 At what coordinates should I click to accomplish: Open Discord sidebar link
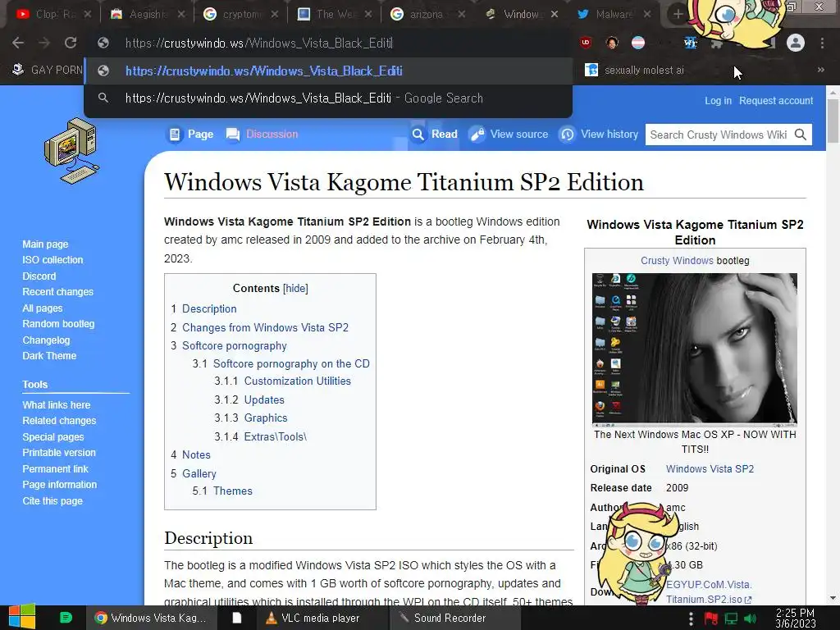tap(39, 276)
